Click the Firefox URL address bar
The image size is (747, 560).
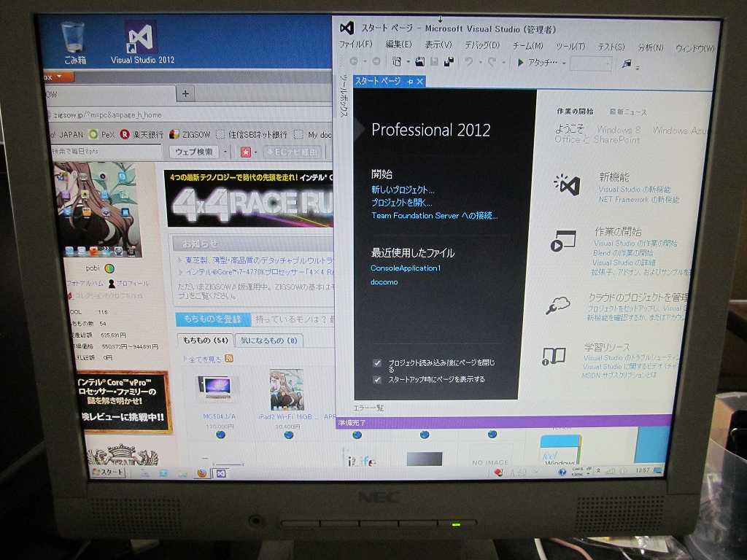(190, 114)
